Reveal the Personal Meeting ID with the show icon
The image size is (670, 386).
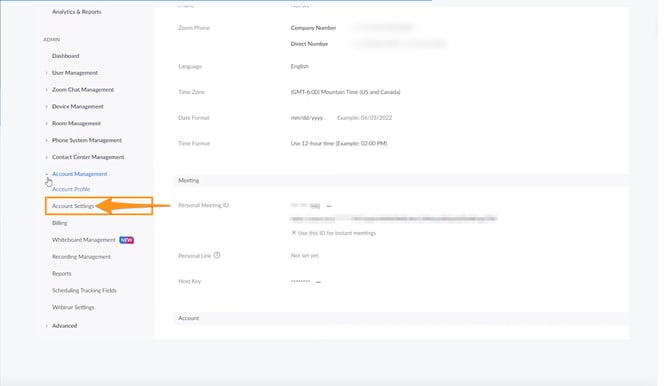pyautogui.click(x=329, y=206)
